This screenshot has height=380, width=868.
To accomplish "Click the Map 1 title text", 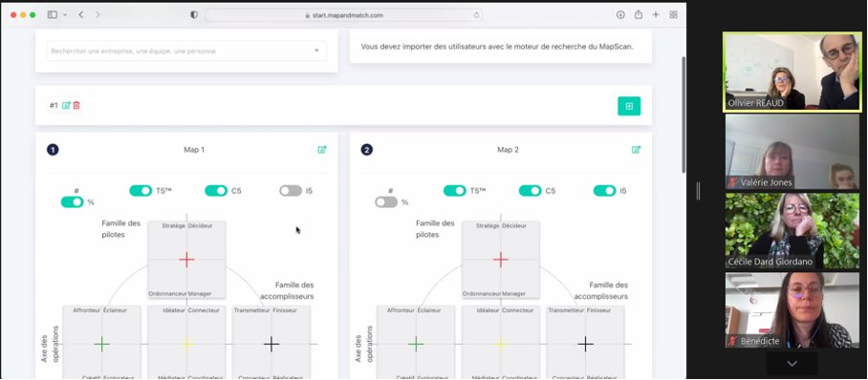I will tap(194, 150).
